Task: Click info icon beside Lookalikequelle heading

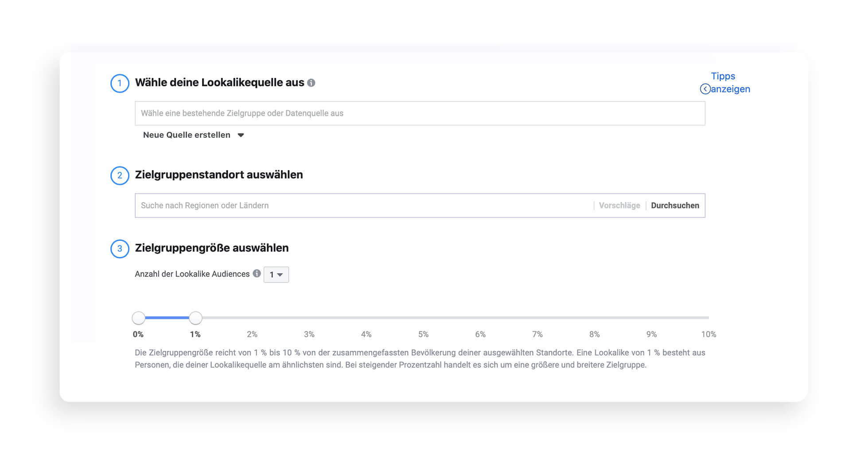Action: coord(311,83)
